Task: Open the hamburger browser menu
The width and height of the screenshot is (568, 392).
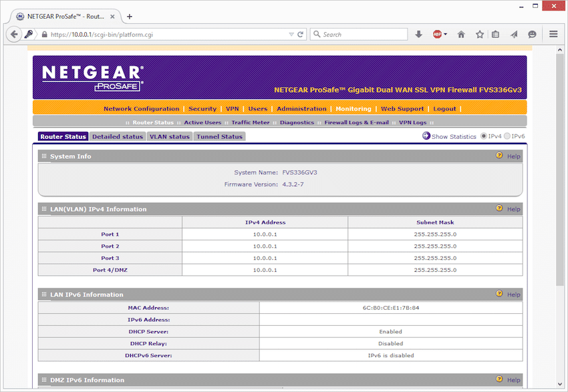Action: point(553,34)
